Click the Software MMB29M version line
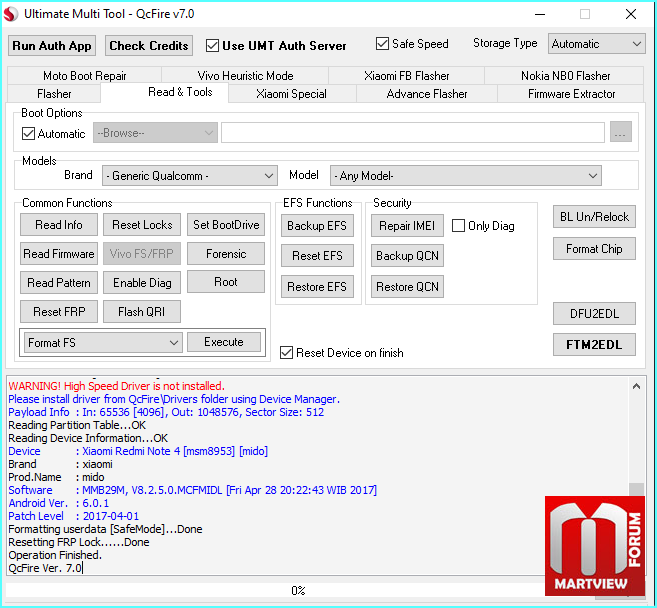657x608 pixels. tap(192, 490)
